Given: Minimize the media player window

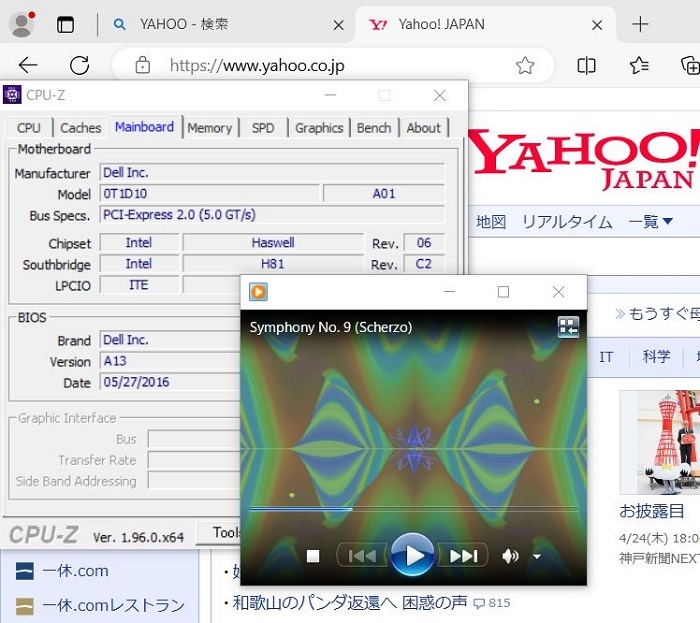Looking at the screenshot, I should point(449,292).
